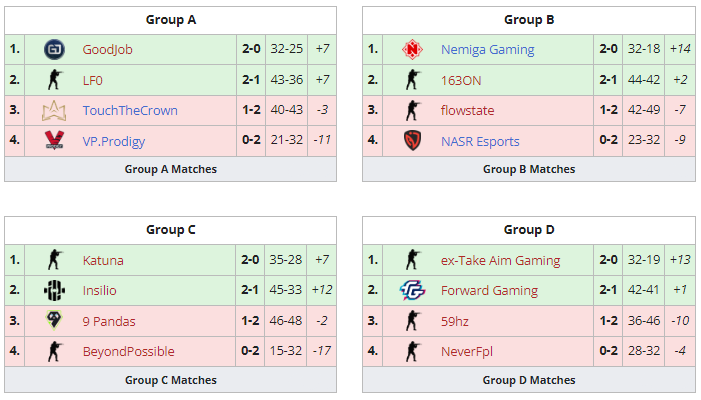Click the TouchTheCrown crown logo
Image resolution: width=701 pixels, height=400 pixels.
[54, 110]
